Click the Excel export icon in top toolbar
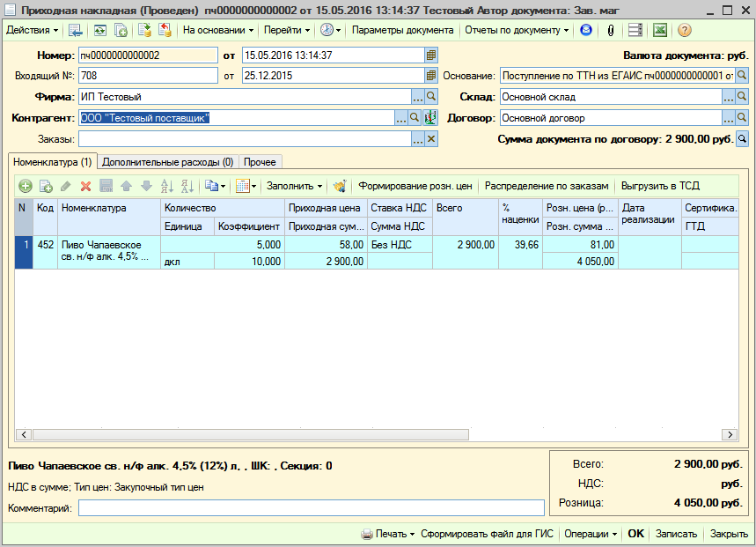This screenshot has height=547, width=756. click(x=660, y=30)
